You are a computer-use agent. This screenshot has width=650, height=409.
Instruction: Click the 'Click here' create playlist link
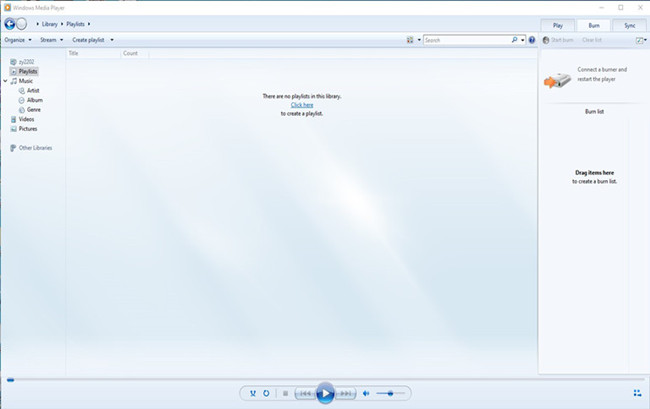[x=302, y=105]
